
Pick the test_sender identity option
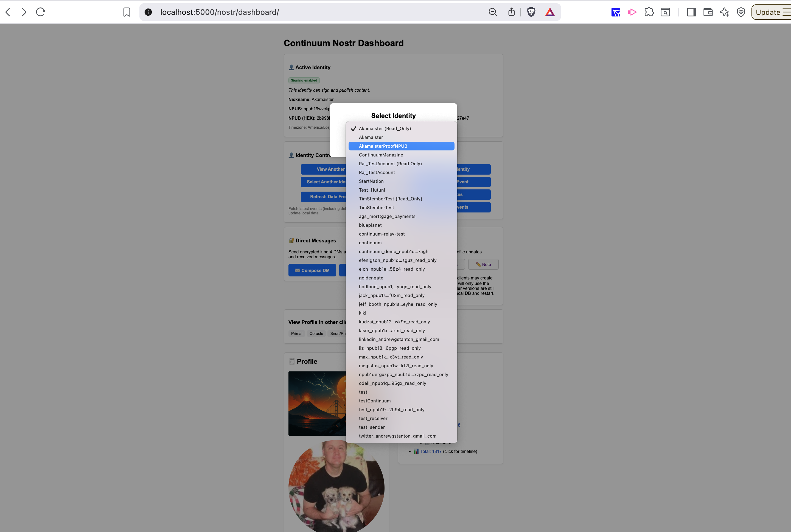(x=371, y=427)
